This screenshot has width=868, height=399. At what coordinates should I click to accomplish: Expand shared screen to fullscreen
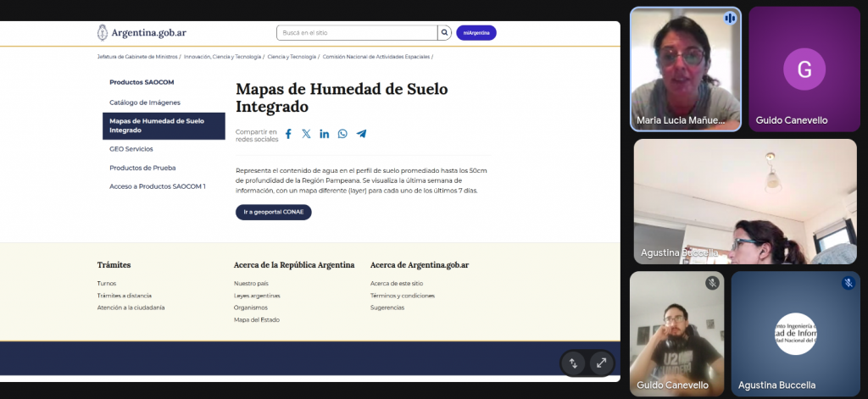[601, 363]
